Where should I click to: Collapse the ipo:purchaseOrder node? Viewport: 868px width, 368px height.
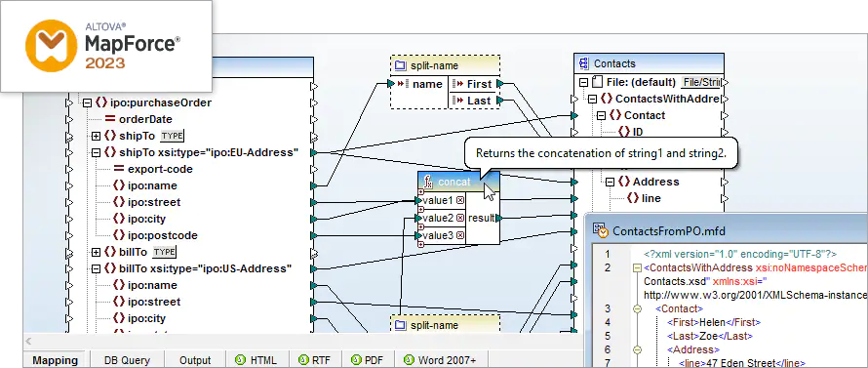[87, 102]
